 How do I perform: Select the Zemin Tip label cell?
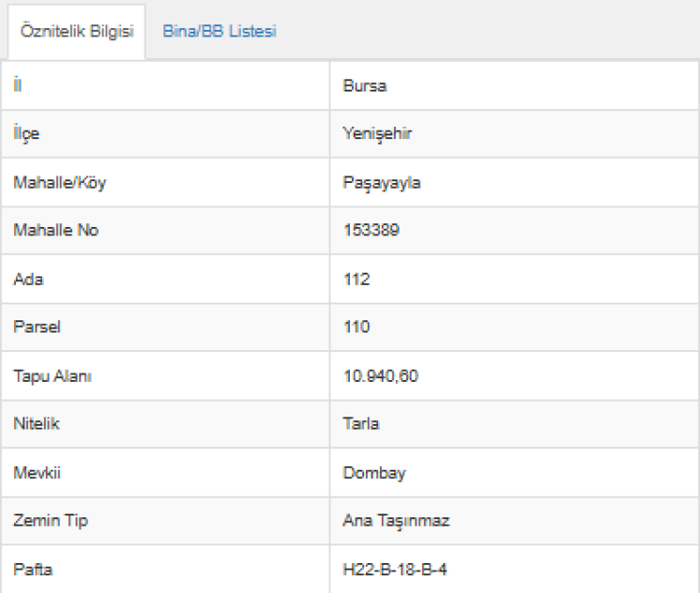click(x=50, y=520)
